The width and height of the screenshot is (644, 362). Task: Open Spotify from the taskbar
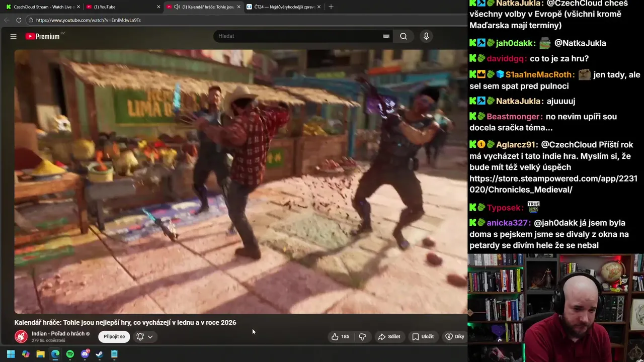(x=70, y=354)
